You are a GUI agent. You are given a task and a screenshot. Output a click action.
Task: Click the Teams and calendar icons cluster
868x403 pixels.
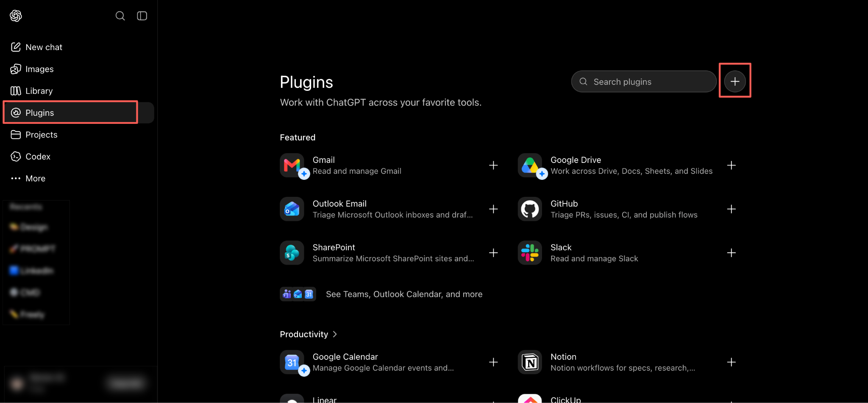click(298, 294)
